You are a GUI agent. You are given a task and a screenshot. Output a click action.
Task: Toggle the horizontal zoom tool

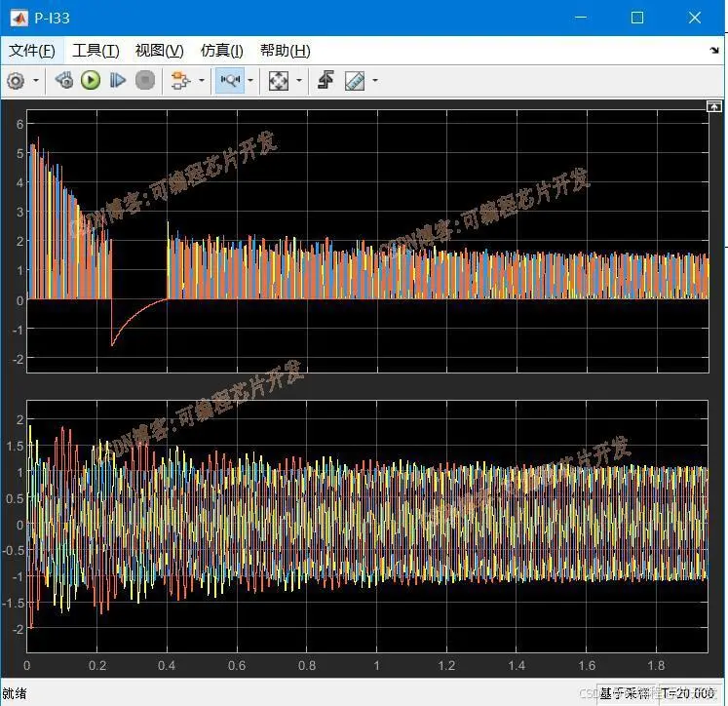tap(230, 81)
